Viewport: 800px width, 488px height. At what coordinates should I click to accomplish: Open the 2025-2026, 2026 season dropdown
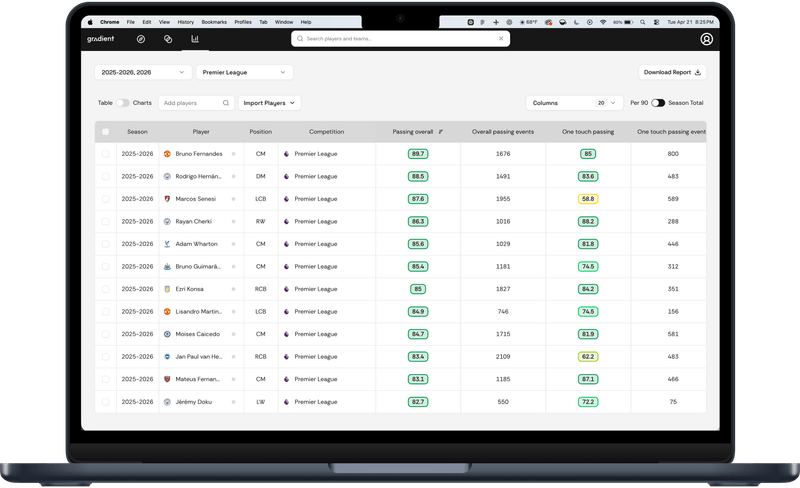point(143,72)
